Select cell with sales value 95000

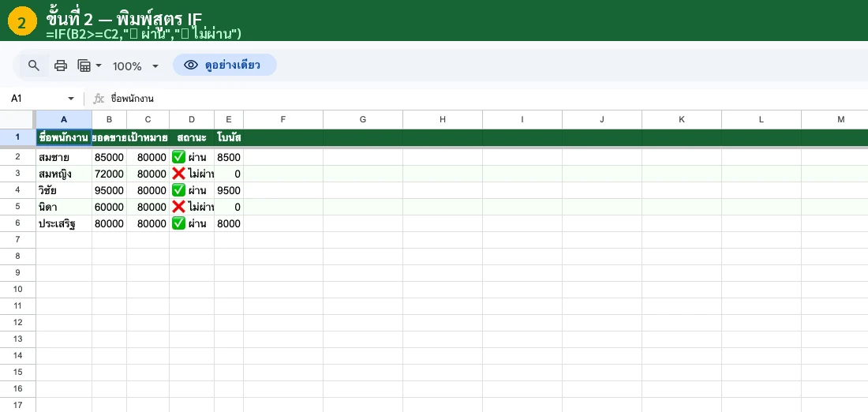coord(109,190)
